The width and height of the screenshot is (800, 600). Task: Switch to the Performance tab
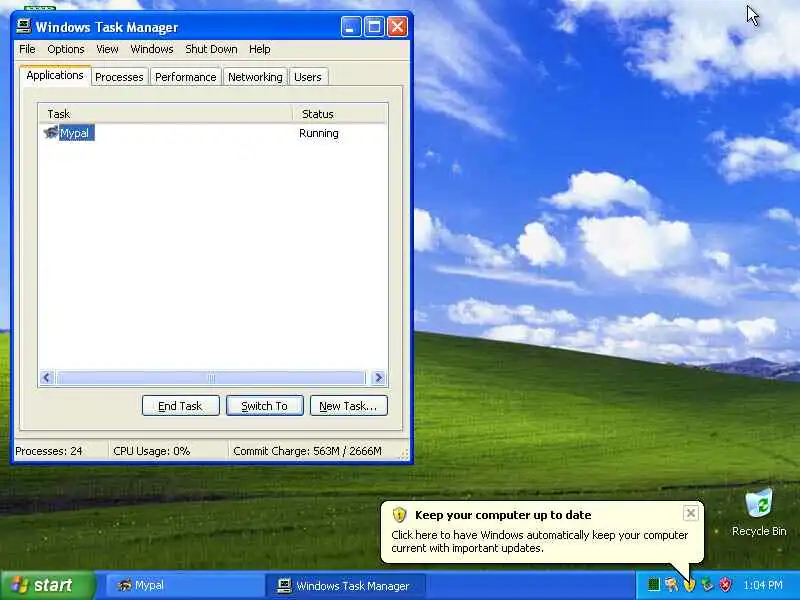coord(186,77)
